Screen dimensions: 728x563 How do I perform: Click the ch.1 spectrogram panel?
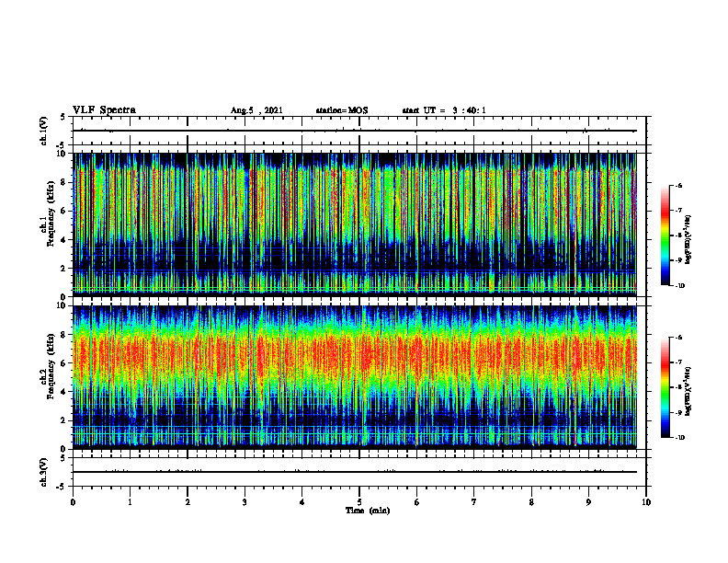(355, 224)
